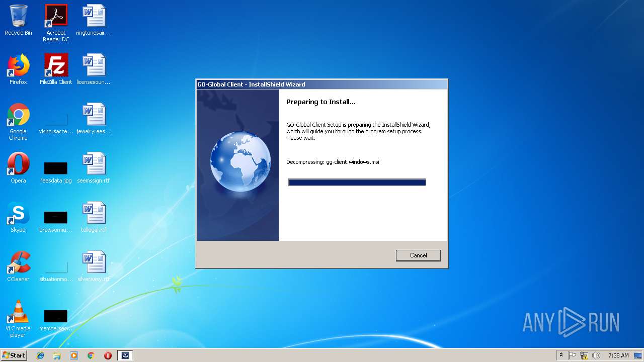Open Chrome from the taskbar
Screen dimensions: 644x362
[x=91, y=355]
